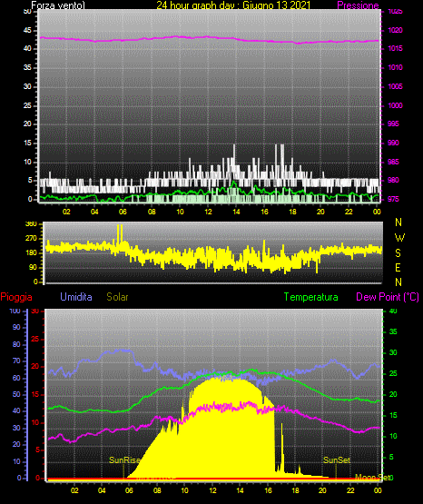This screenshot has height=504, width=423.
Task: Click the S compass letter
Action: pyautogui.click(x=398, y=253)
